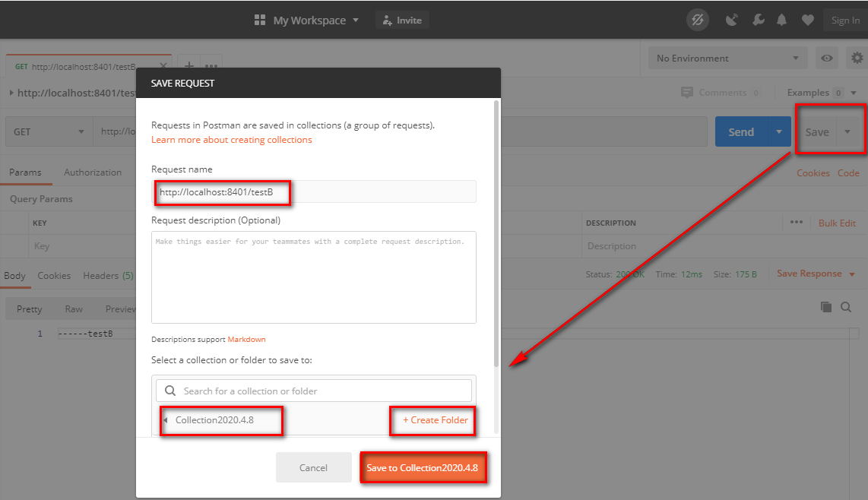The width and height of the screenshot is (868, 500).
Task: Open Send options dropdown arrow
Action: 779,131
